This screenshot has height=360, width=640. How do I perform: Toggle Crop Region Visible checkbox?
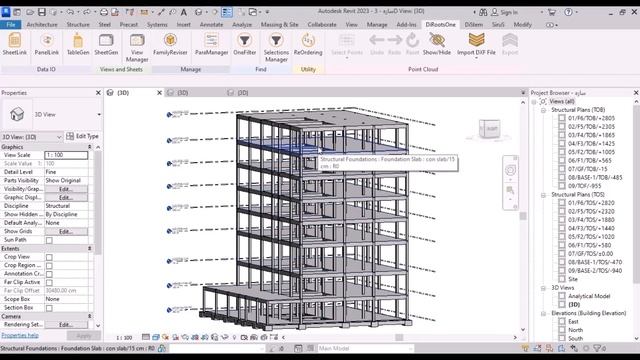[x=49, y=266]
